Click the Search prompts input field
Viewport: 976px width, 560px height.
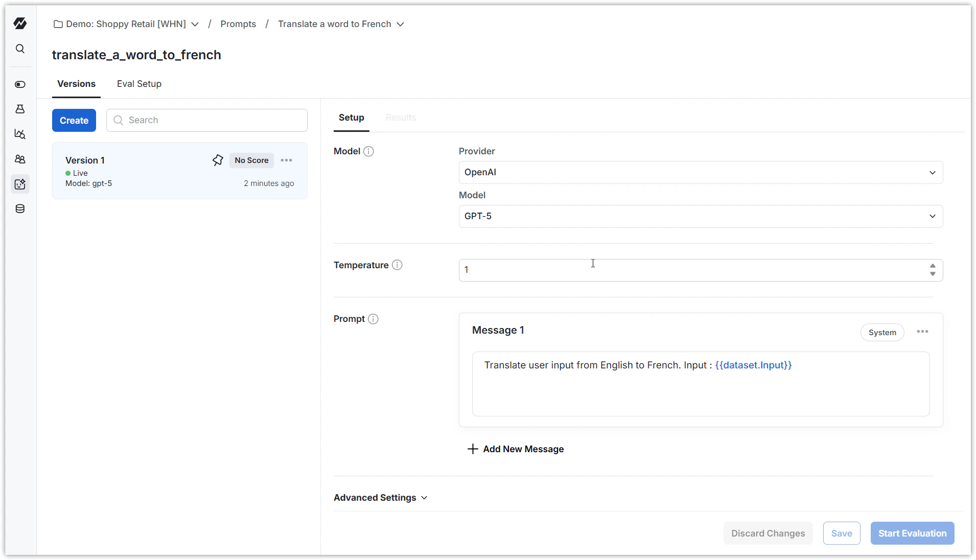[206, 120]
